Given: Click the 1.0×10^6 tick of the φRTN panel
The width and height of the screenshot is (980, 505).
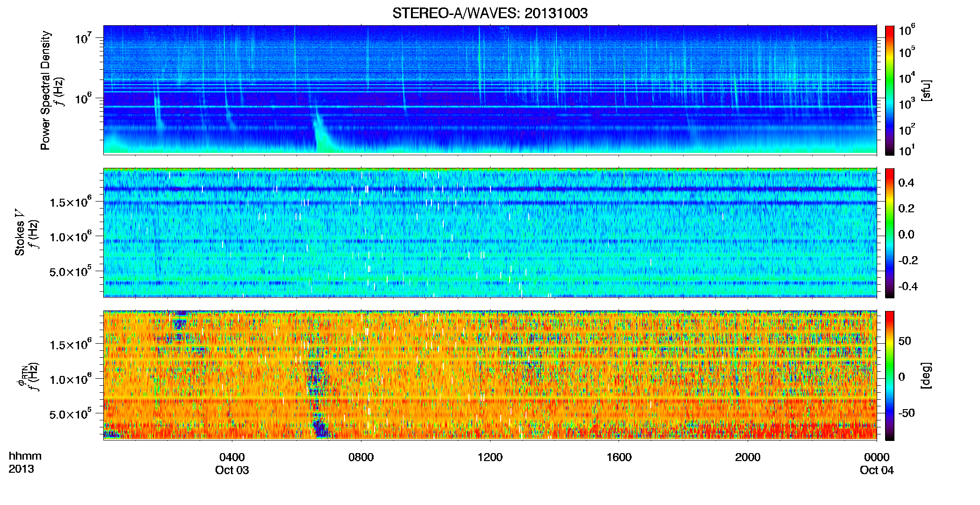Looking at the screenshot, I should tap(71, 379).
